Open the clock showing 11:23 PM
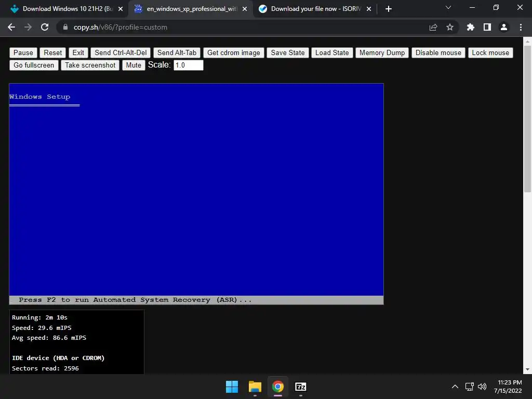 [508, 387]
